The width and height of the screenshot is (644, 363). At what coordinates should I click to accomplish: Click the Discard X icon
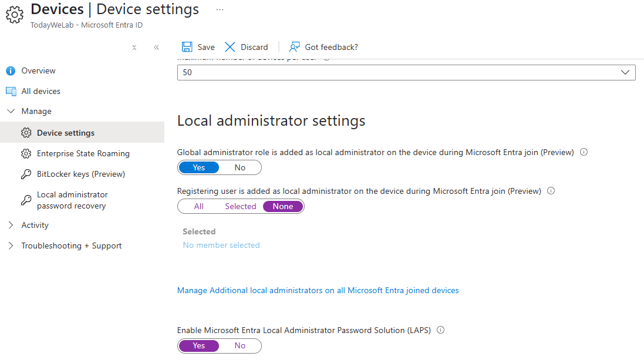point(230,47)
